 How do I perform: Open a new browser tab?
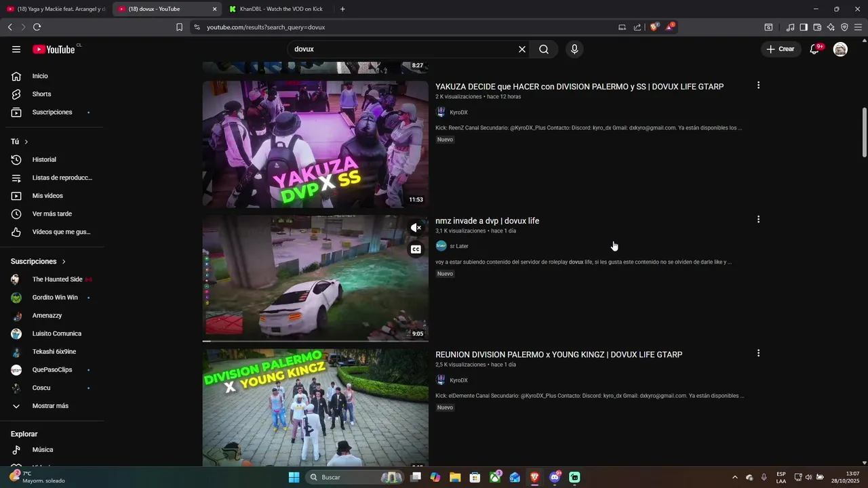342,9
